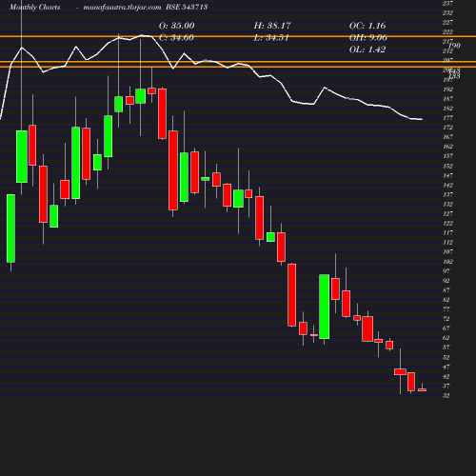Click the 232 price axis label
The width and height of the screenshot is (476, 476).
[447, 13]
